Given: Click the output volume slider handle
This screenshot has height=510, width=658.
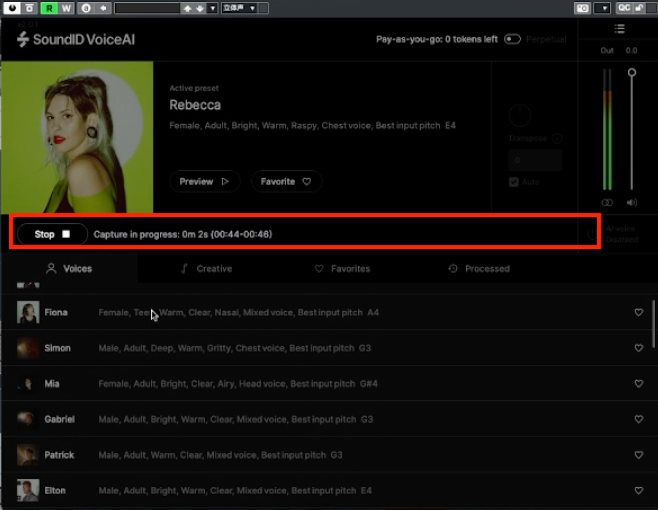Looking at the screenshot, I should point(631,73).
